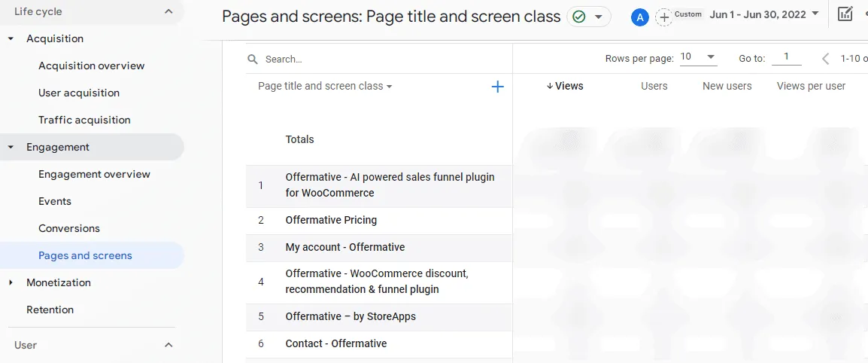Click the Totals row label
Screen dimensions: 868x363
(x=299, y=139)
